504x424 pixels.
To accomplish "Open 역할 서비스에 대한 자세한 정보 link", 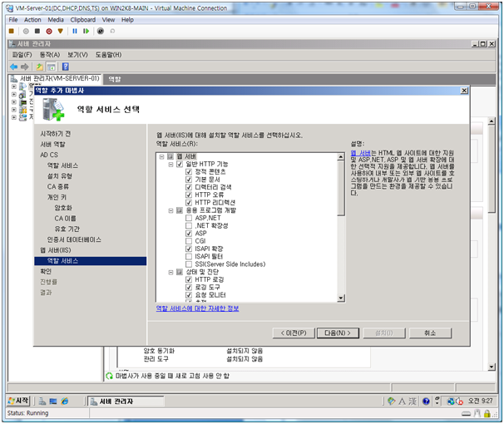I will tap(197, 308).
